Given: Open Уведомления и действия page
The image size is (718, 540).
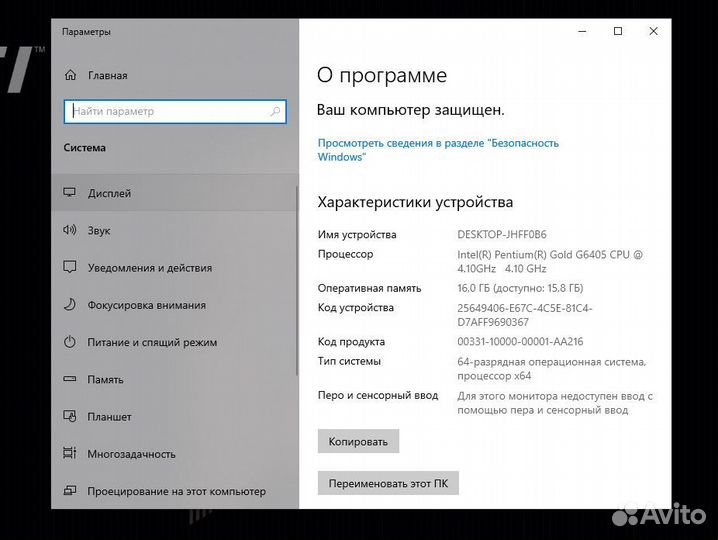Looking at the screenshot, I should pos(174,267).
